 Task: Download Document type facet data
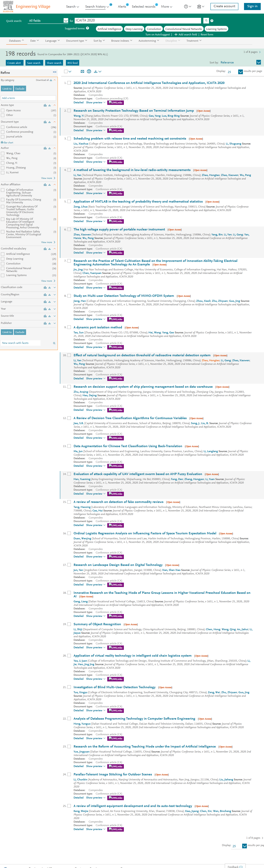coord(50,122)
